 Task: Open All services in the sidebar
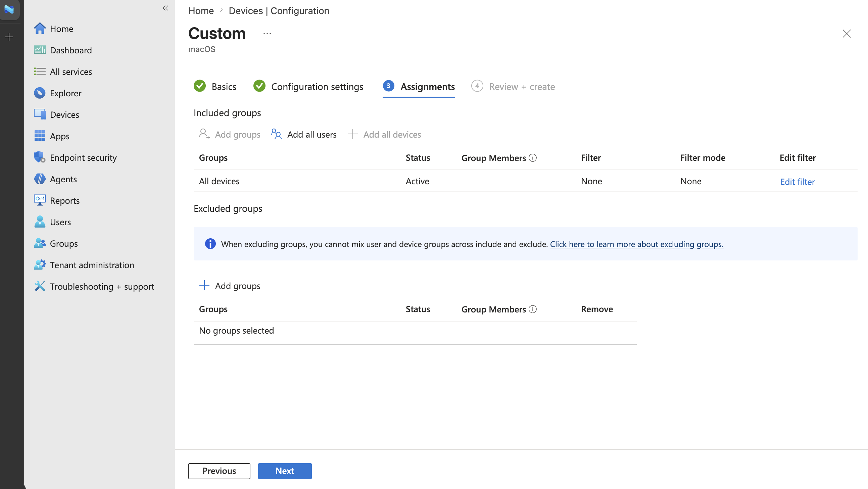point(71,71)
